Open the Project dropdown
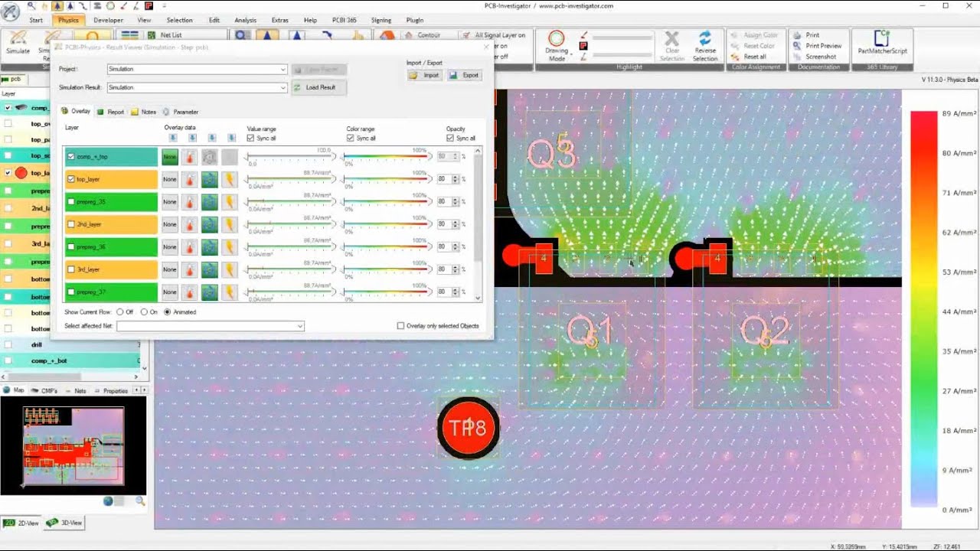980x551 pixels. point(283,69)
